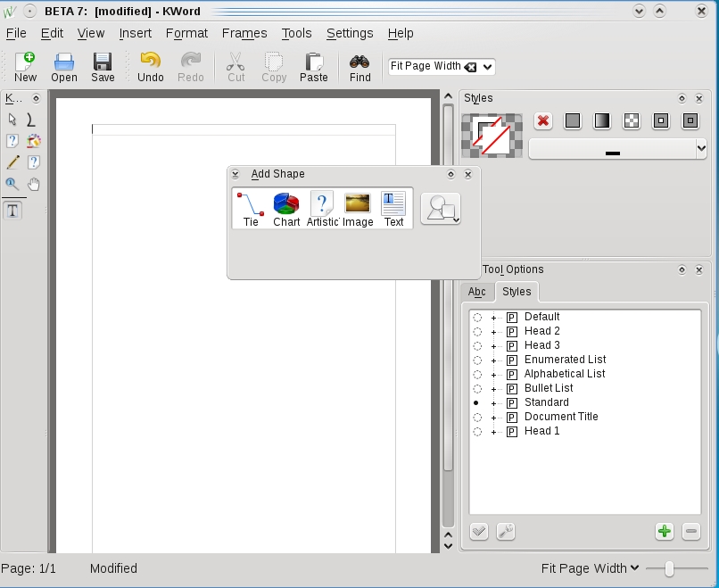Activate the Pan hand tool
Image resolution: width=719 pixels, height=588 pixels.
(x=34, y=185)
